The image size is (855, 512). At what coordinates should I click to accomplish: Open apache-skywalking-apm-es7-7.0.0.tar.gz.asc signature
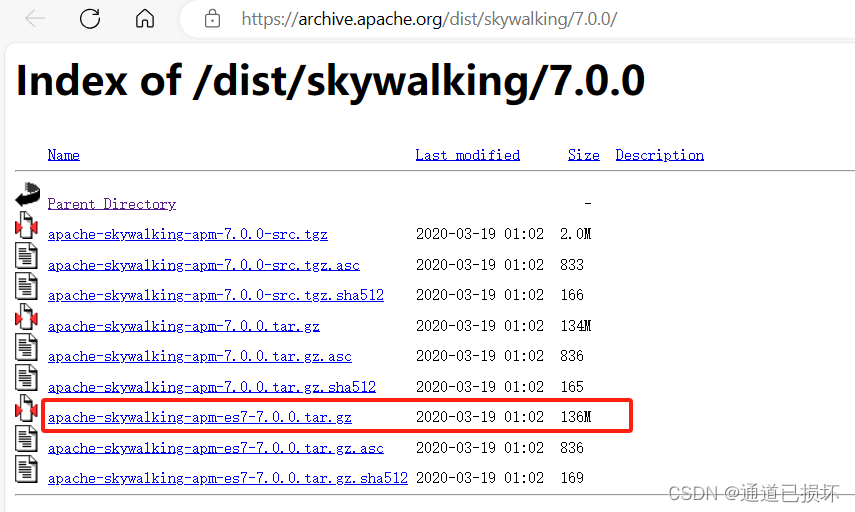click(215, 448)
